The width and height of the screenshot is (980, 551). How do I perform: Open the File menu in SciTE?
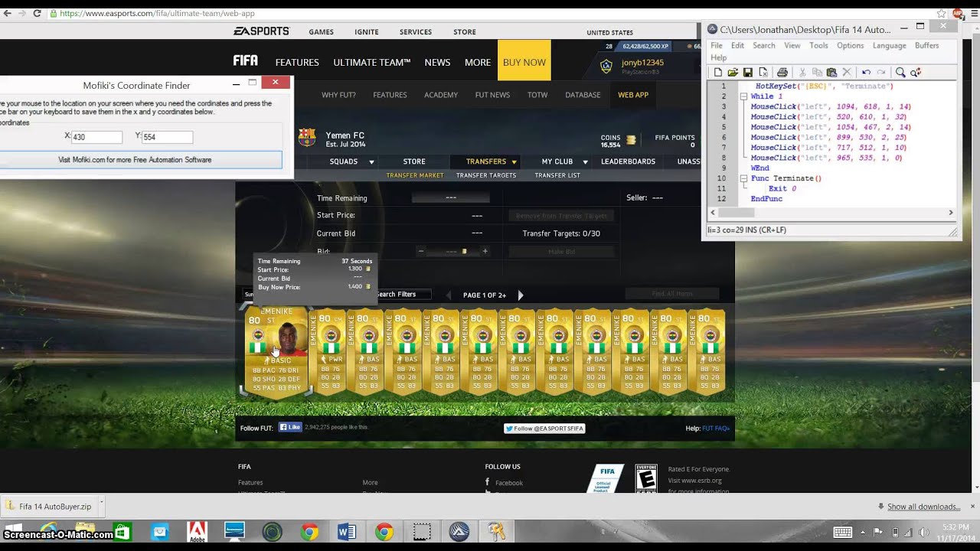717,45
